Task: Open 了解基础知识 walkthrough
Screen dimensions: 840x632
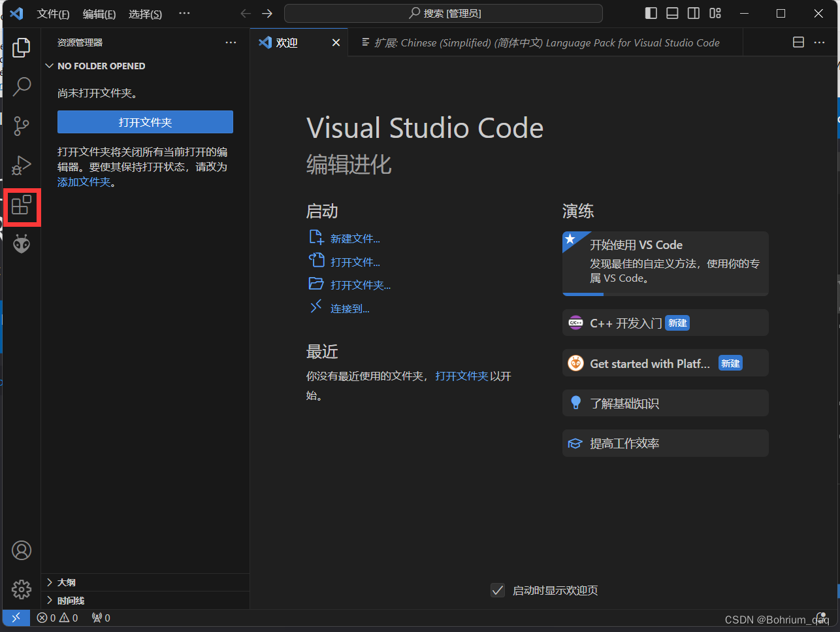Action: tap(666, 403)
